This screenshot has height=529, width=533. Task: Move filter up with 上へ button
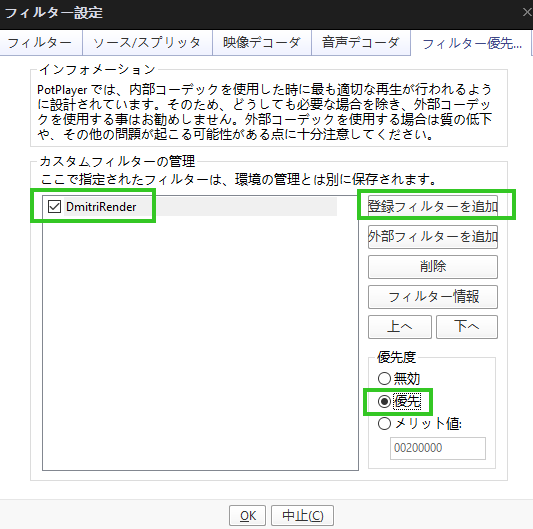(x=400, y=327)
